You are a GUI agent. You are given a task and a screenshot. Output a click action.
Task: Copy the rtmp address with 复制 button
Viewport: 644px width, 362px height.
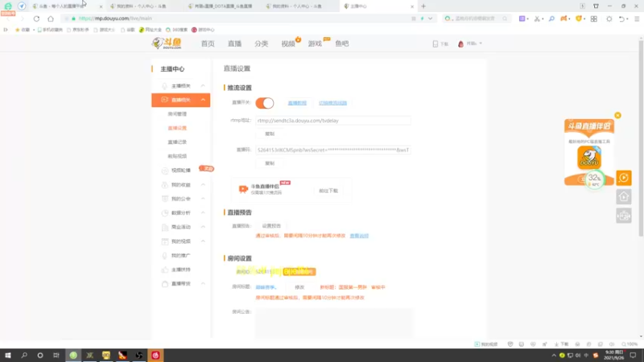[x=270, y=134]
